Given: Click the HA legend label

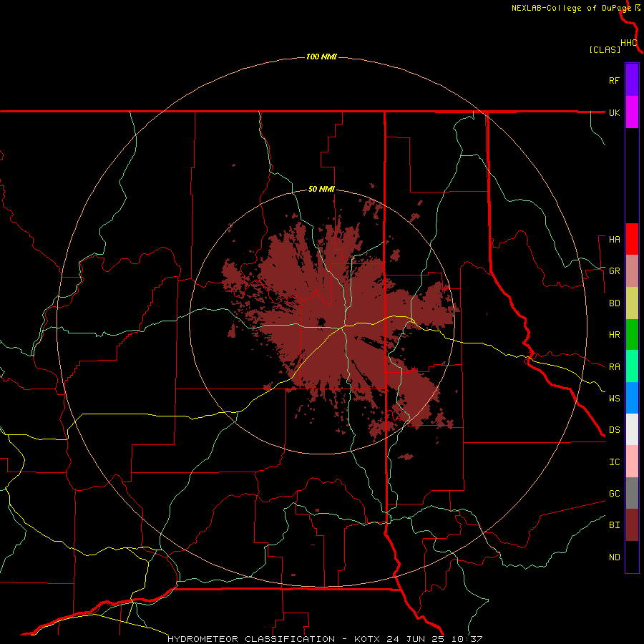Looking at the screenshot, I should pos(614,240).
